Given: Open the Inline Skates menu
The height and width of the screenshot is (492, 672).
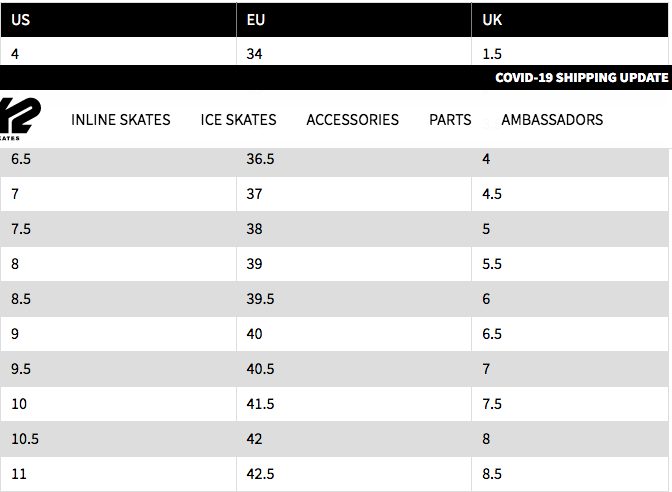Looking at the screenshot, I should [120, 119].
